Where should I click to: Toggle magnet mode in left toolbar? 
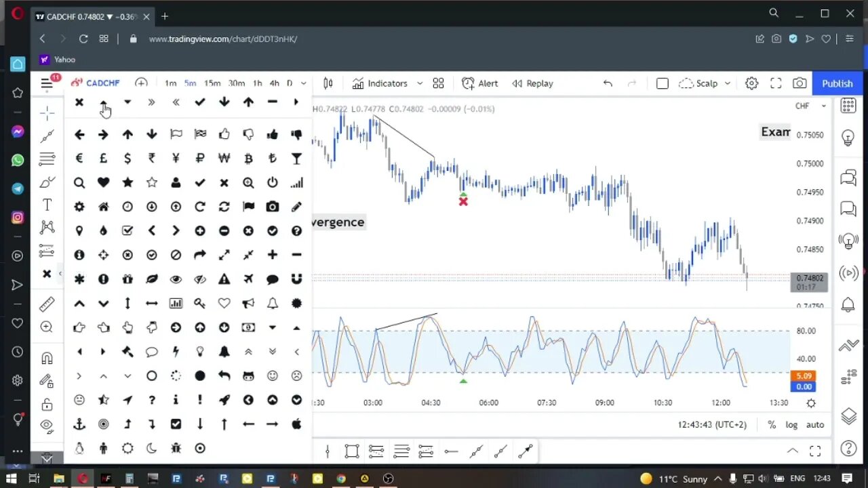click(x=47, y=359)
